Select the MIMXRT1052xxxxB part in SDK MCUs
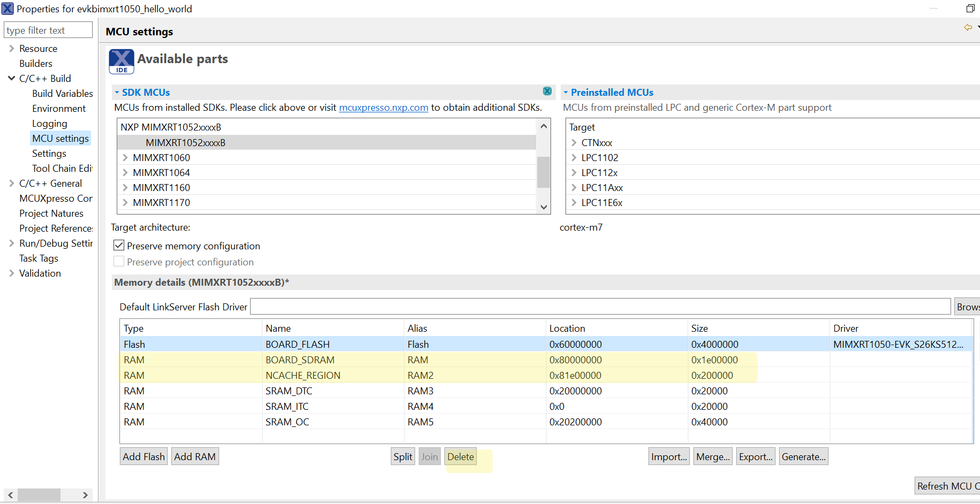Viewport: 980px width, 504px height. [x=185, y=142]
